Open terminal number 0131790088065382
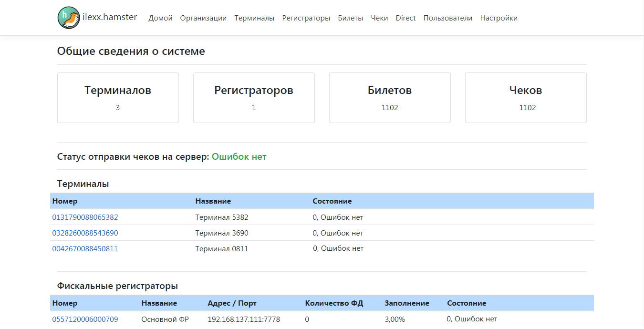The height and width of the screenshot is (329, 644). coord(85,217)
